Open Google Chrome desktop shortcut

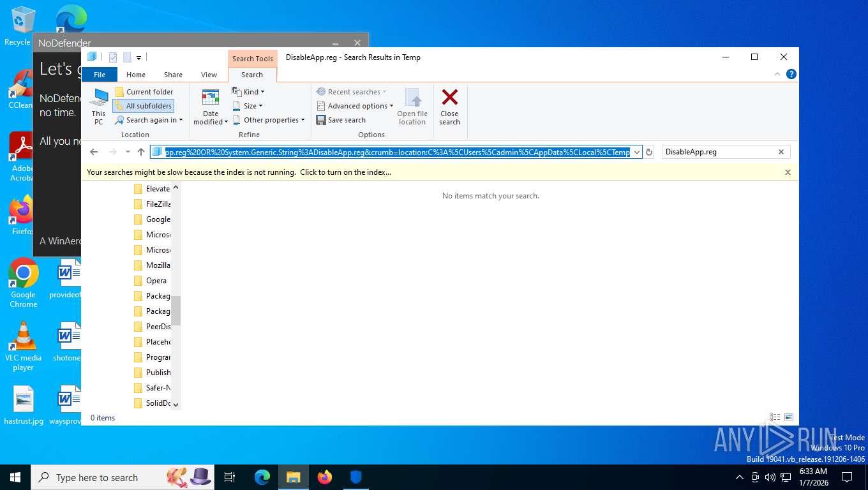click(23, 283)
